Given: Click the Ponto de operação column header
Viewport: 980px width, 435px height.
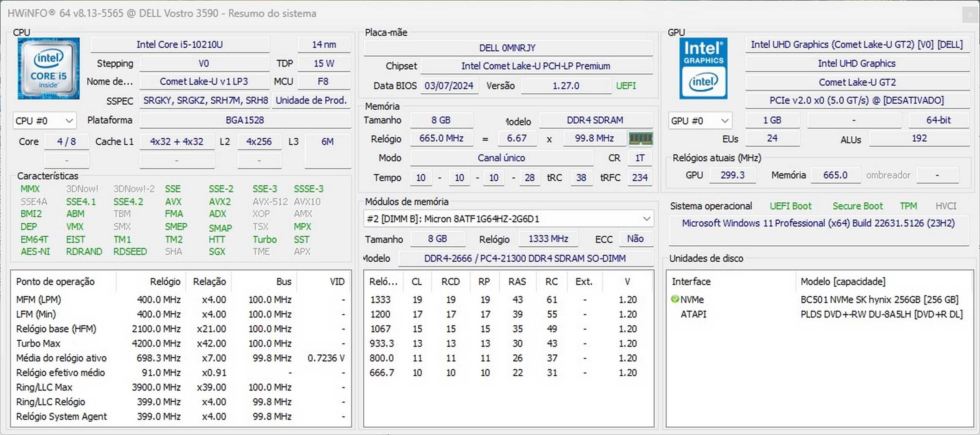Looking at the screenshot, I should click(x=64, y=281).
